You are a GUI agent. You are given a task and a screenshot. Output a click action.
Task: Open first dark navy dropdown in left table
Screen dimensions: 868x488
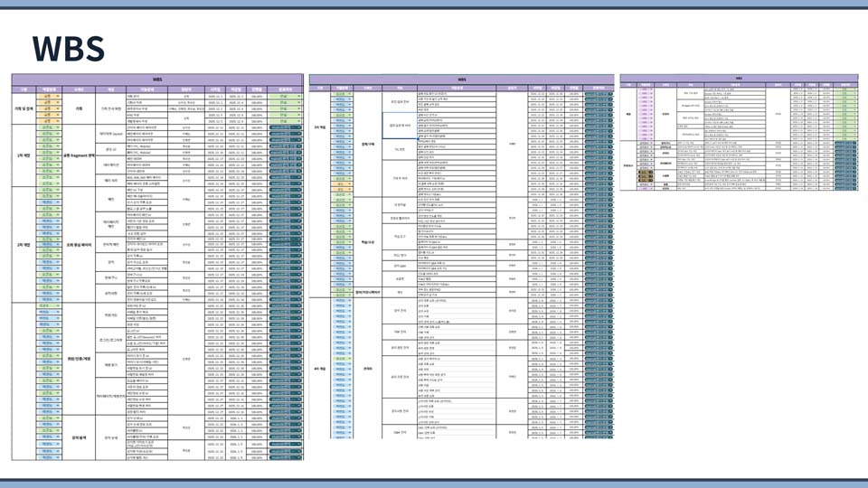coord(285,128)
